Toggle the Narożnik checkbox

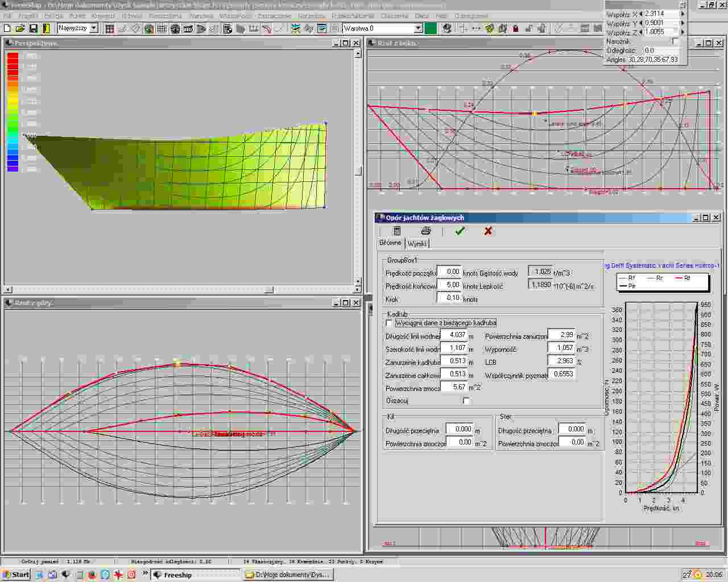pyautogui.click(x=675, y=41)
